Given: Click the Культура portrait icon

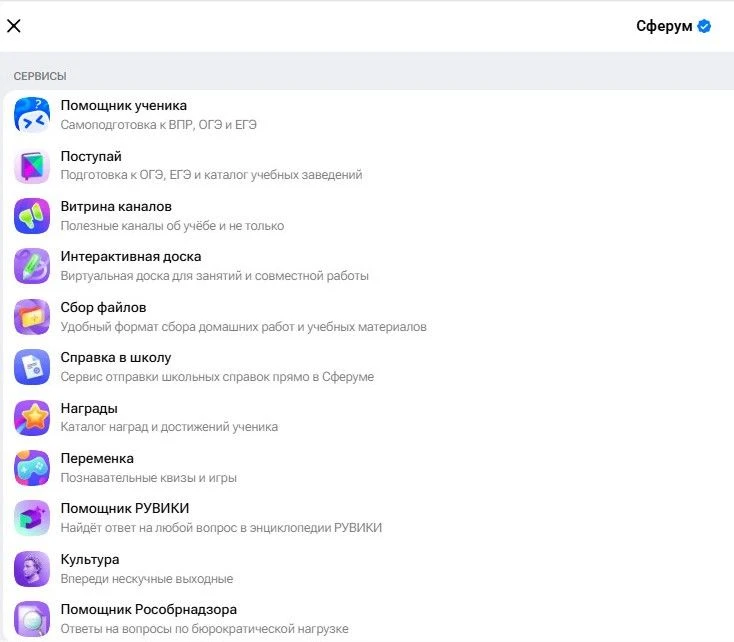Looking at the screenshot, I should [32, 569].
